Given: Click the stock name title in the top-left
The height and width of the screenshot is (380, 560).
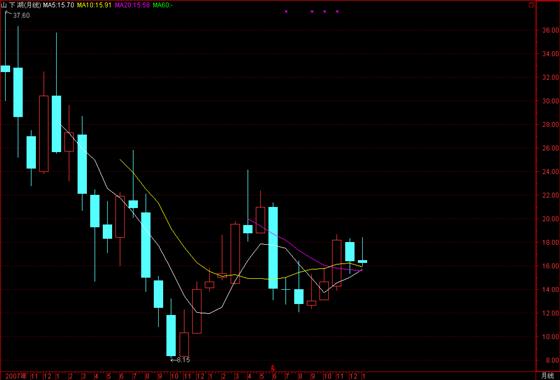Looking at the screenshot, I should pos(21,5).
